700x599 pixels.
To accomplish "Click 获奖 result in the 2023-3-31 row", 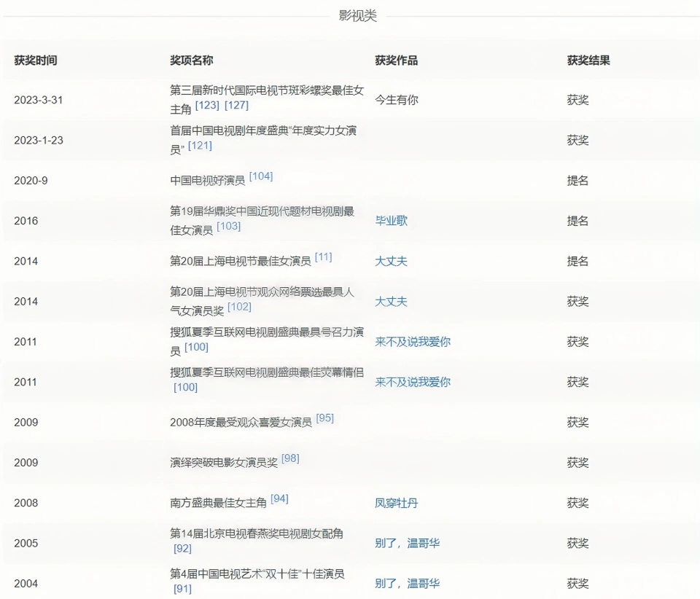I will point(577,100).
